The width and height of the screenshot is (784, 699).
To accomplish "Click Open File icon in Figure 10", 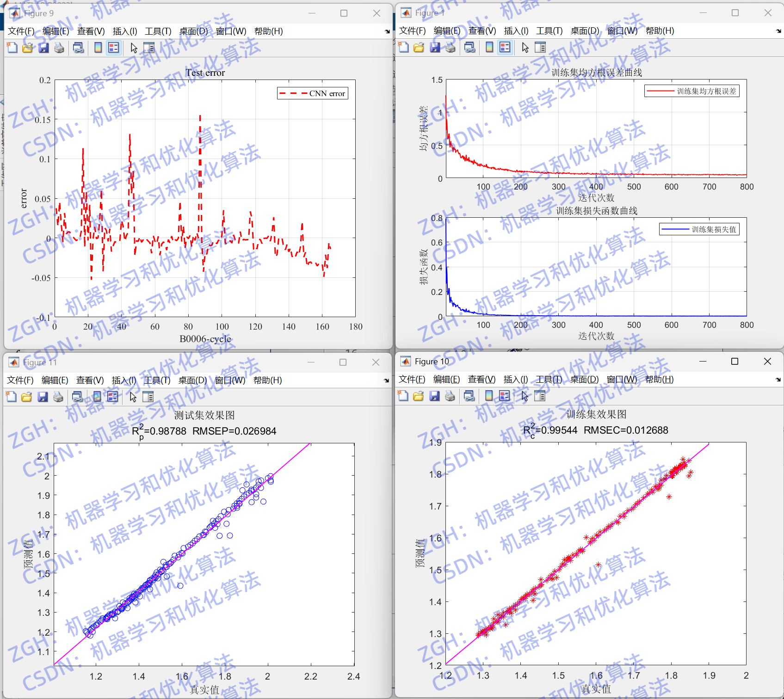I will tap(419, 396).
